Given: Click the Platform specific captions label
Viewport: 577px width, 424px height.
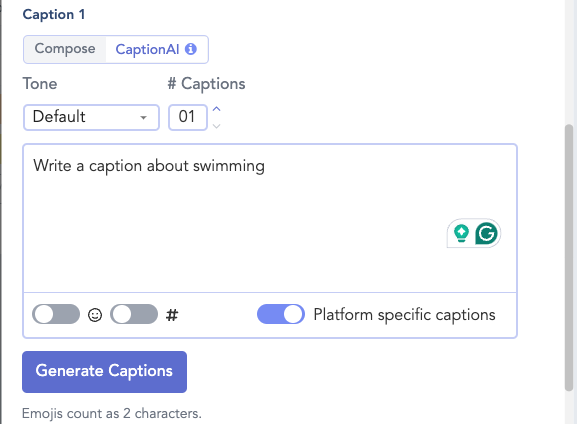Looking at the screenshot, I should [404, 315].
